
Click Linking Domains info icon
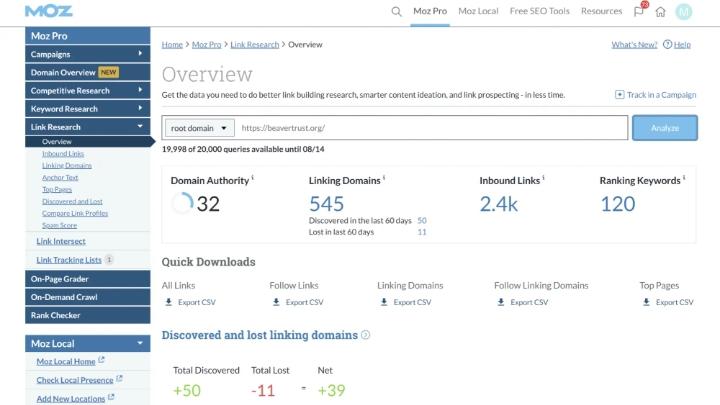[x=384, y=178]
